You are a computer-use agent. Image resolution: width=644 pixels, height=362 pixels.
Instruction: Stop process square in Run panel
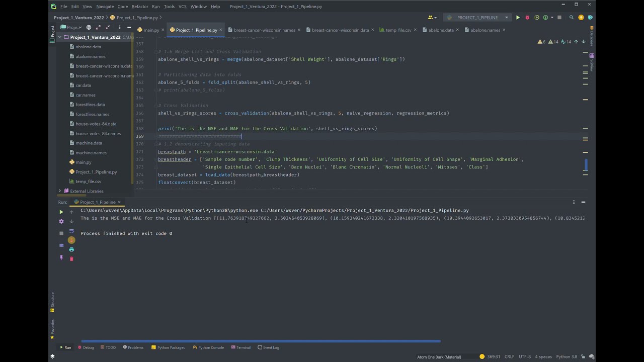(x=61, y=233)
